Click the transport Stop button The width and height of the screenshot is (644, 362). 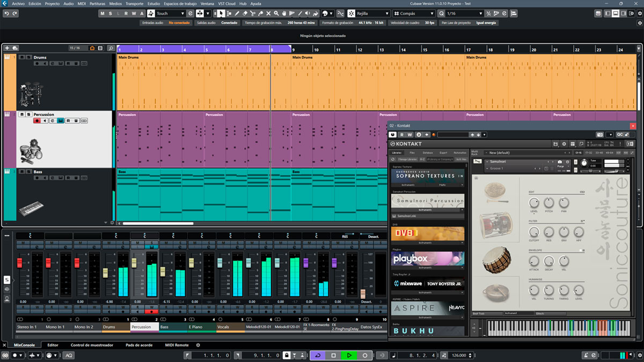click(x=333, y=355)
